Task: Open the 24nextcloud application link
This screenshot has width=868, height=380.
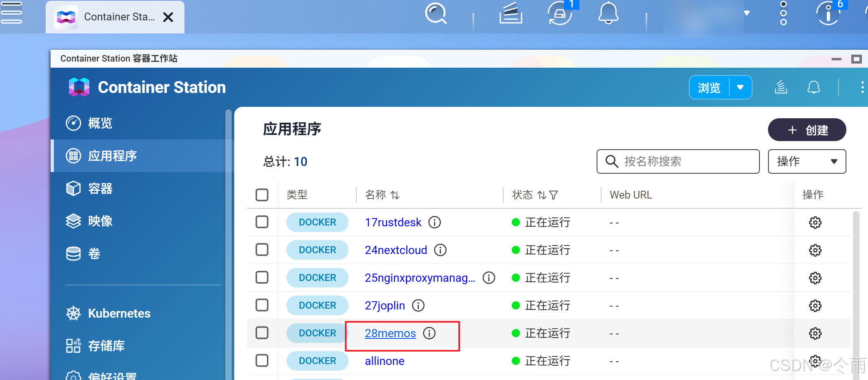Action: point(396,250)
